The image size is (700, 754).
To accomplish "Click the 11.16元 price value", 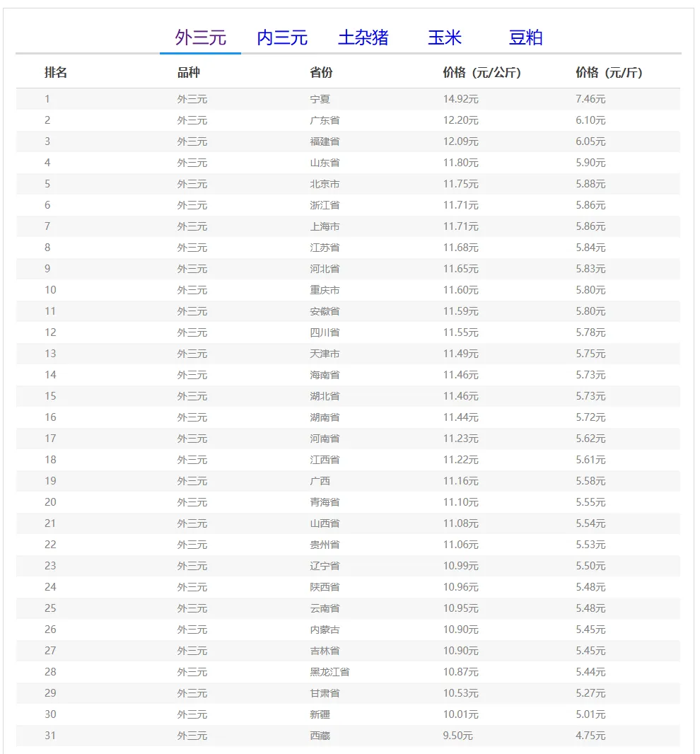I will pos(460,481).
